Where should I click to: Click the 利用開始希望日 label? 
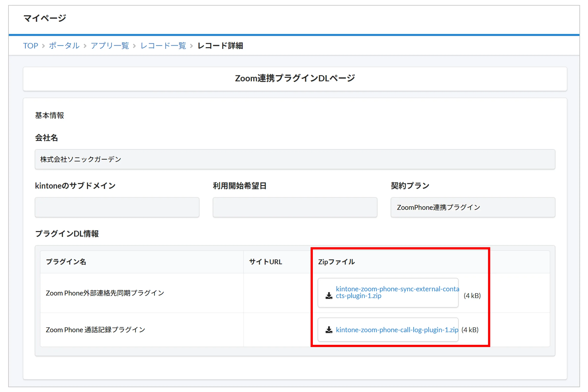coord(240,186)
